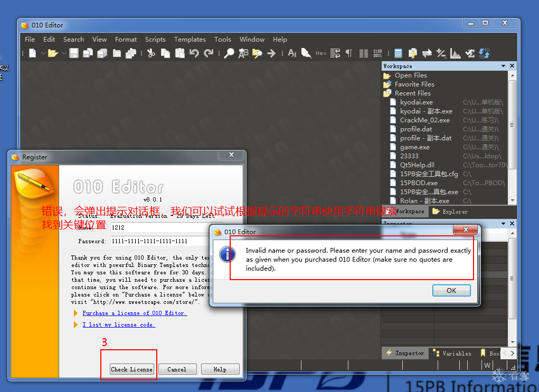Viewport: 539px width, 392px height.
Task: Open the Inspector panel dropdown arrow
Action: [x=503, y=223]
